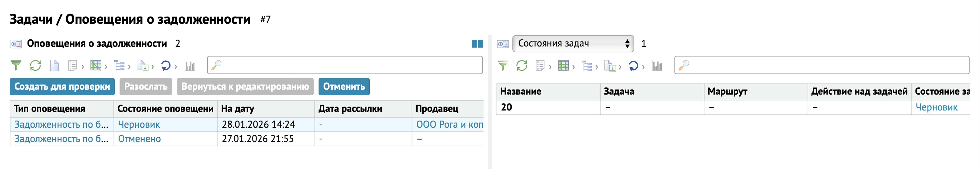Refresh the Оповещения о задолженности list

(x=35, y=66)
